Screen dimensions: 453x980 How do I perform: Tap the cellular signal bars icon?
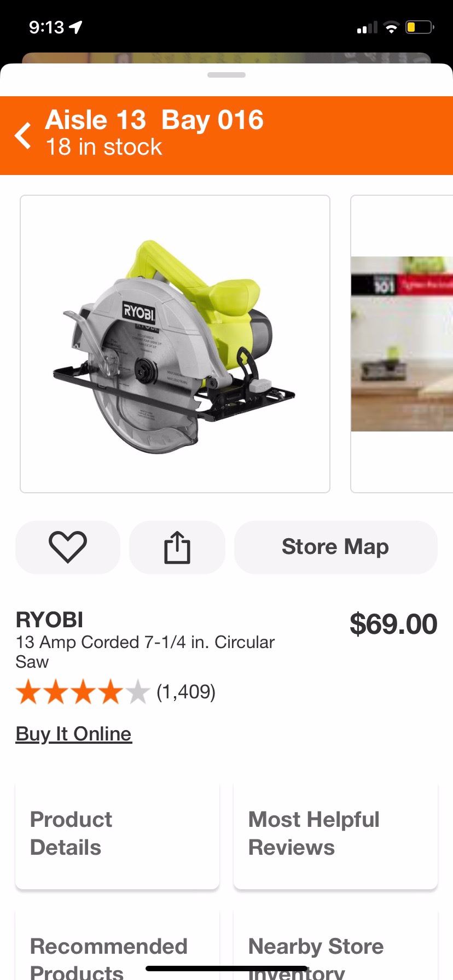pyautogui.click(x=367, y=27)
